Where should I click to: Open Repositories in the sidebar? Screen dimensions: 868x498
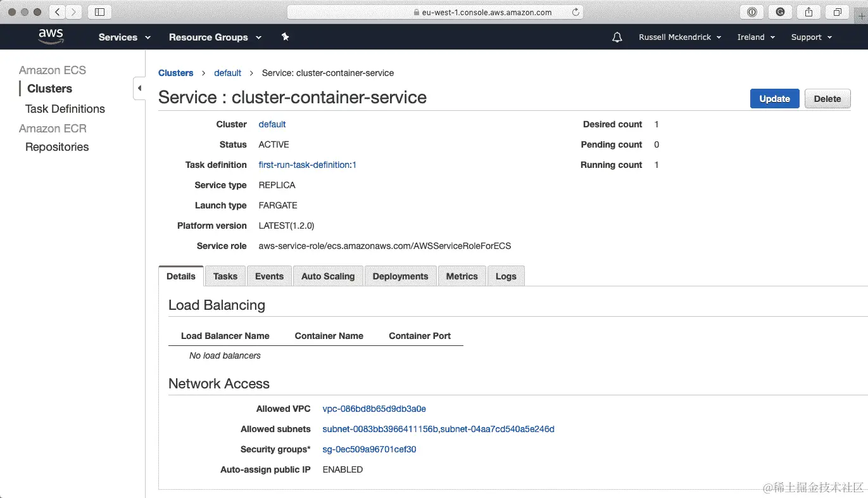tap(57, 147)
